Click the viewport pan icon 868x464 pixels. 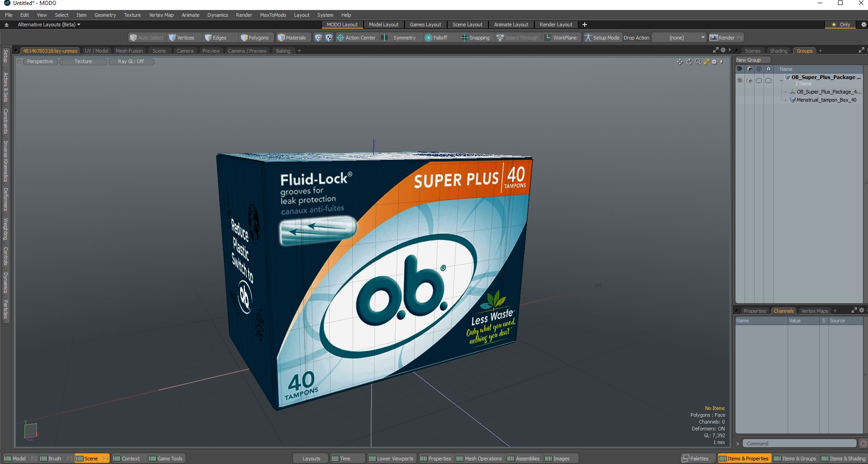coord(680,62)
